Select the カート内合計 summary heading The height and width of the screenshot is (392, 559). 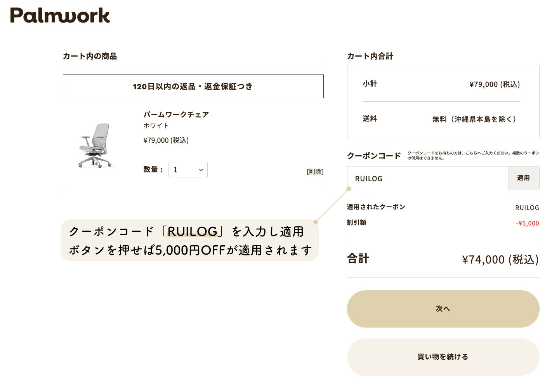click(x=370, y=56)
